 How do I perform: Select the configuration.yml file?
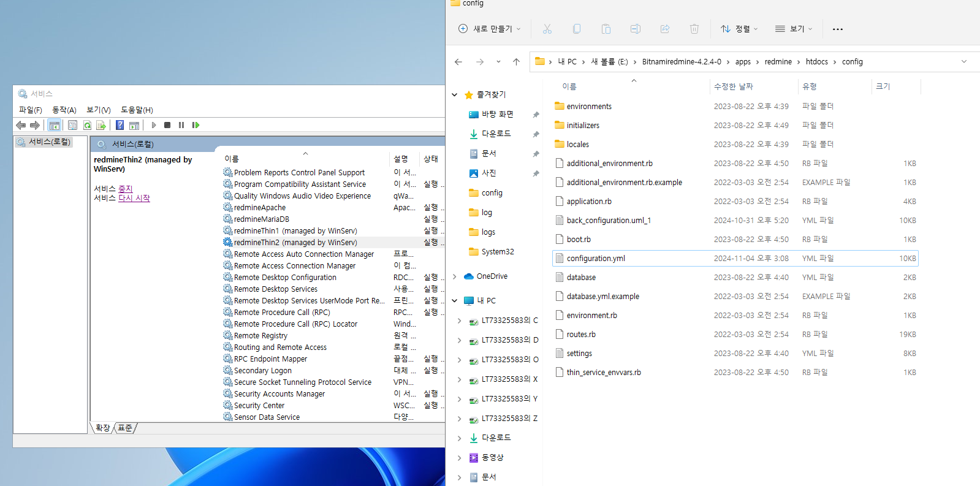point(735,258)
